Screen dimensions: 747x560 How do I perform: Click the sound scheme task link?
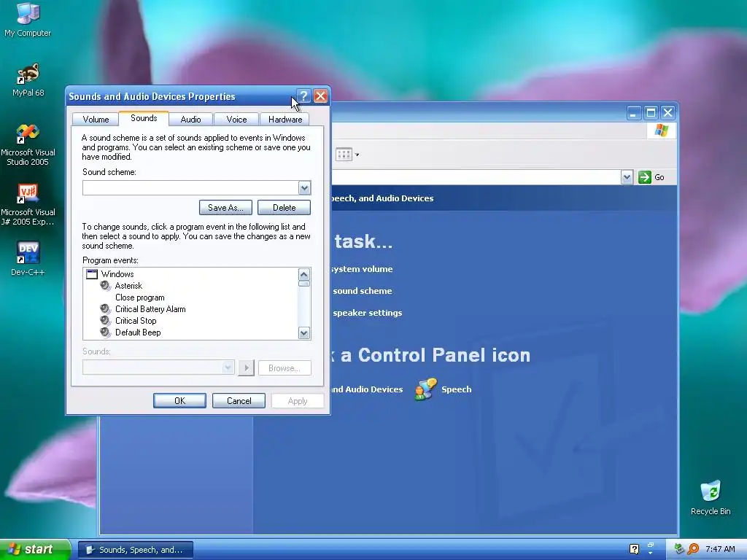coord(363,291)
